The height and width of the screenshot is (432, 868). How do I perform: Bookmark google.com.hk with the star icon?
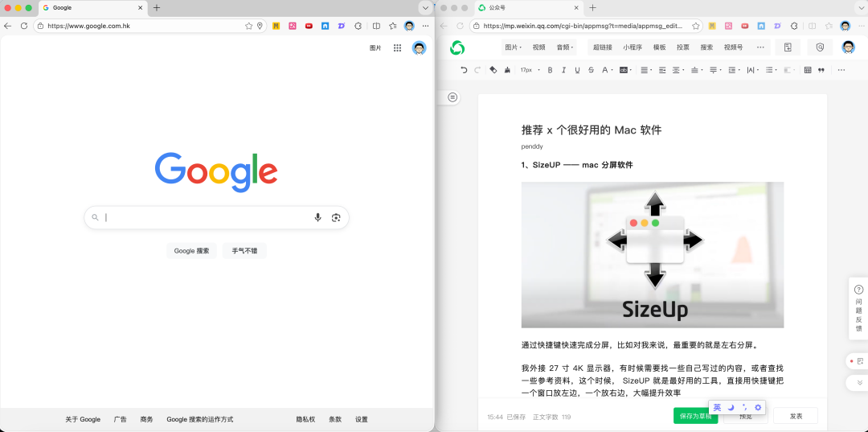coord(249,26)
